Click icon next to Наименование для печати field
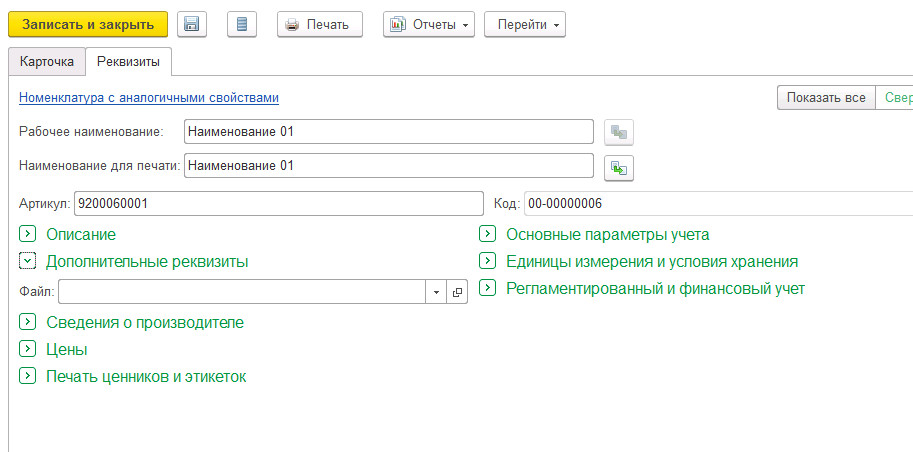The height and width of the screenshot is (452, 913). click(619, 167)
